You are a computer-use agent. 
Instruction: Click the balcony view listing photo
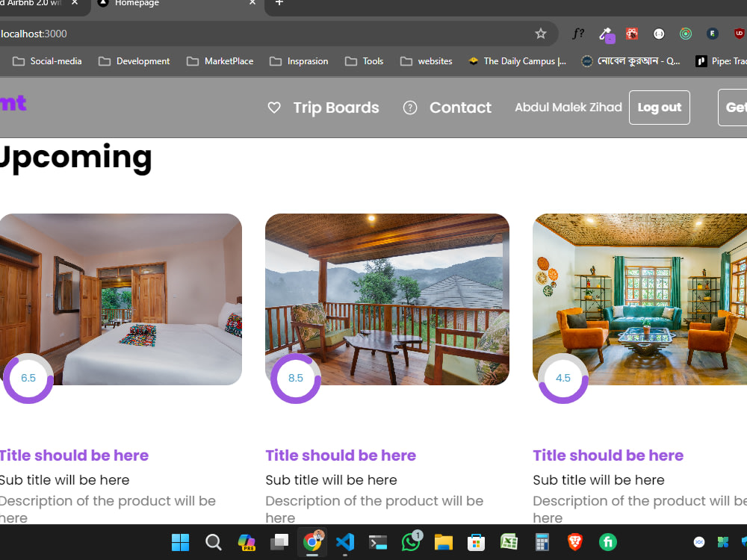387,299
